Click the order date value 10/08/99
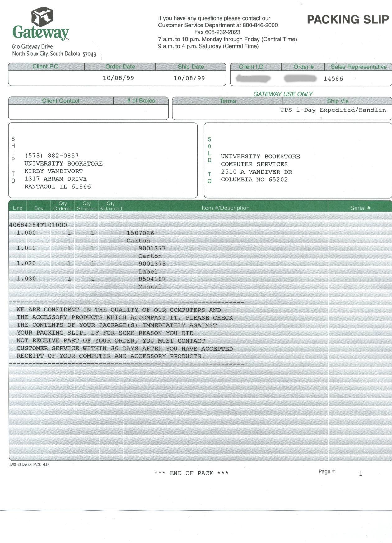The width and height of the screenshot is (392, 543). coord(119,78)
